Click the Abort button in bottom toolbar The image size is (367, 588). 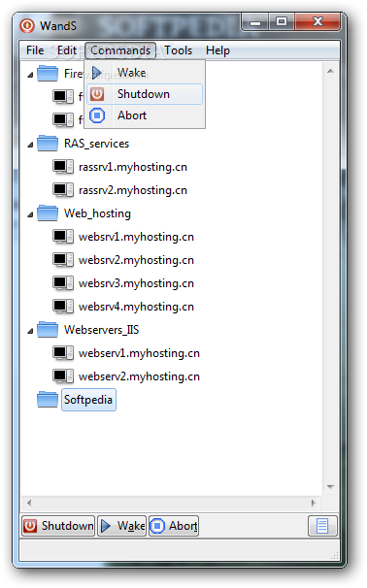click(x=174, y=526)
